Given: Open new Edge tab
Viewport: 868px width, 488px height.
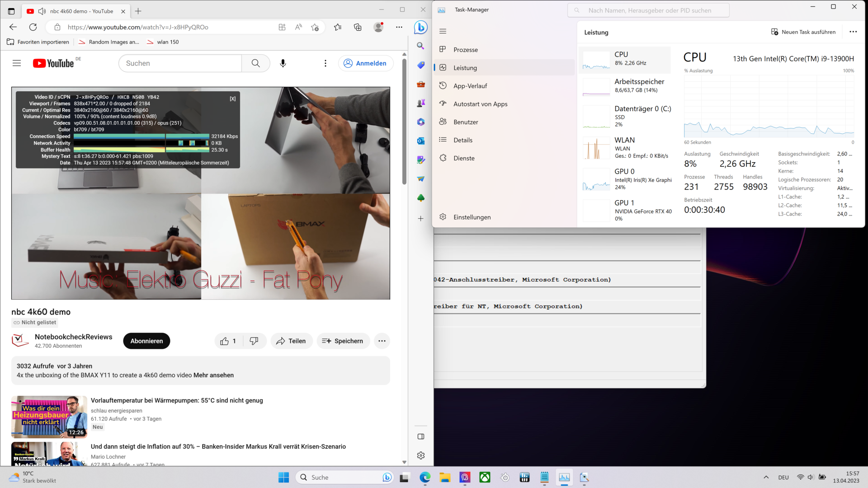Looking at the screenshot, I should (138, 11).
